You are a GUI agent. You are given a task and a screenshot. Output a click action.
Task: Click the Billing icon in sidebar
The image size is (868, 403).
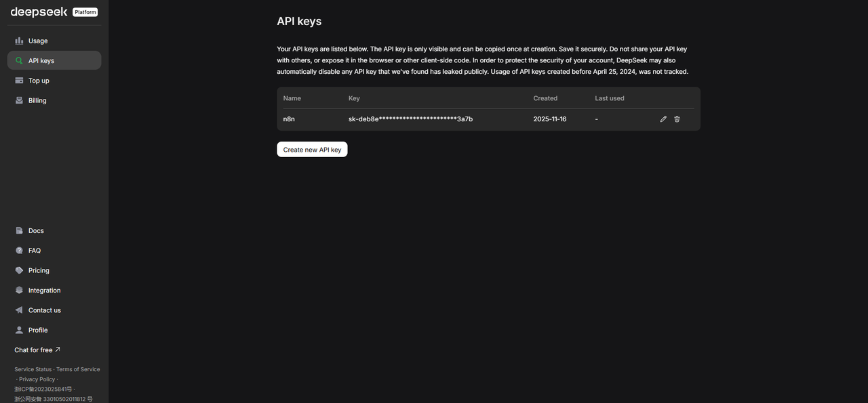coord(19,100)
